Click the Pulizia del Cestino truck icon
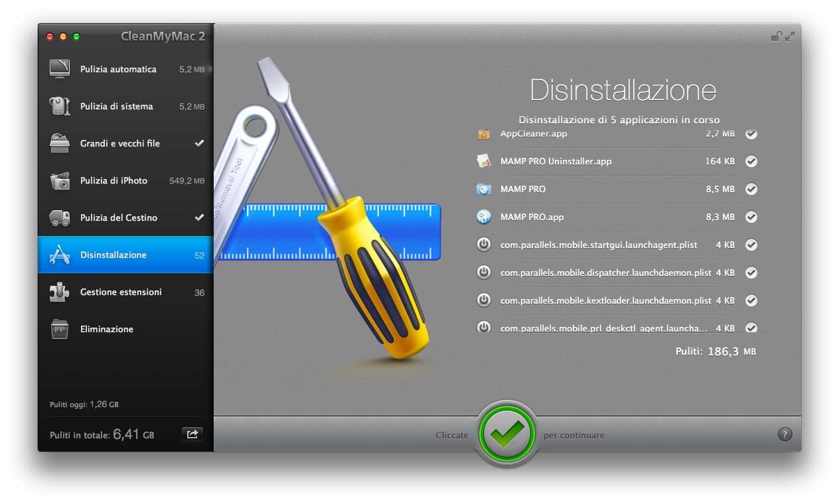The height and width of the screenshot is (504, 839). [60, 218]
